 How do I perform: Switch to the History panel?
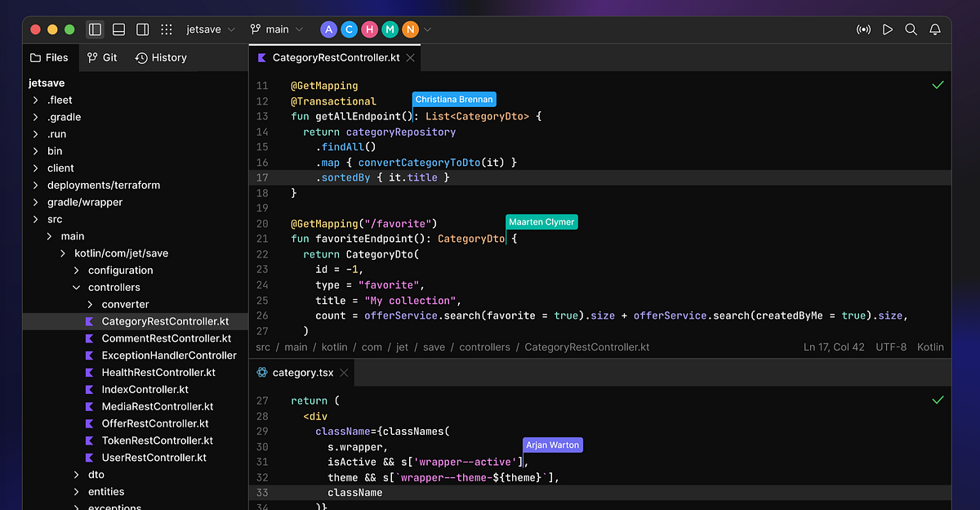(x=161, y=57)
